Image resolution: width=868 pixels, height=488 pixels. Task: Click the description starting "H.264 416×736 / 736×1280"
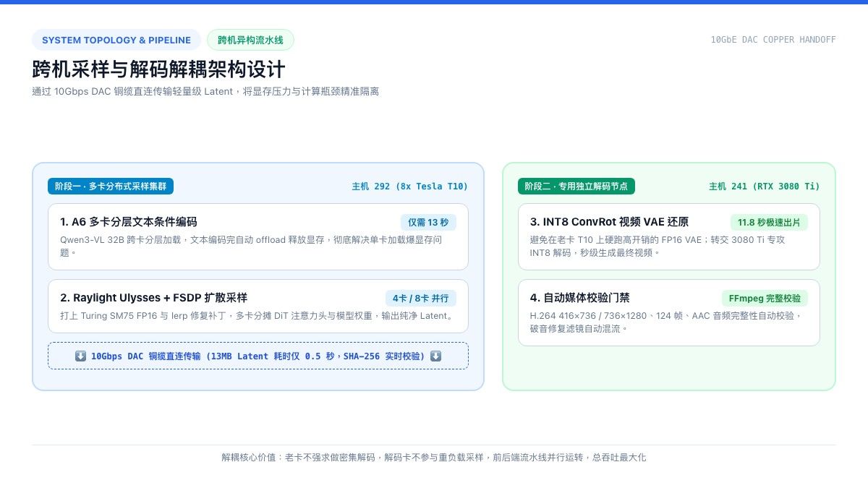click(666, 322)
